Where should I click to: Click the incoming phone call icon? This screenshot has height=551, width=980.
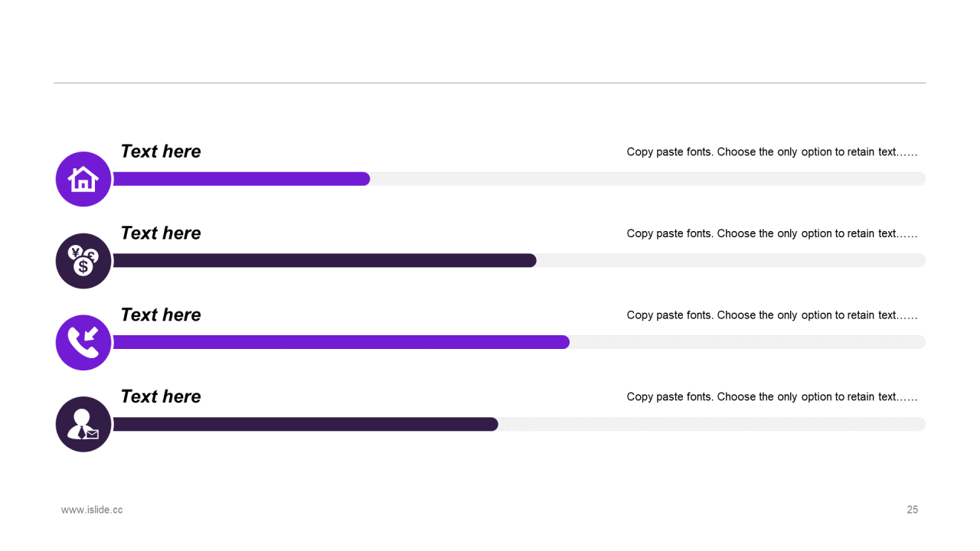(83, 343)
